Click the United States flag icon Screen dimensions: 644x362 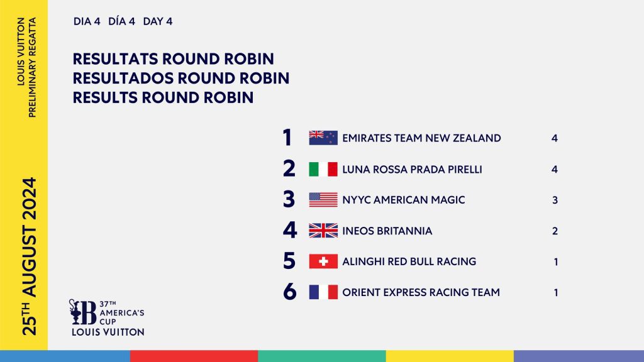pyautogui.click(x=323, y=200)
